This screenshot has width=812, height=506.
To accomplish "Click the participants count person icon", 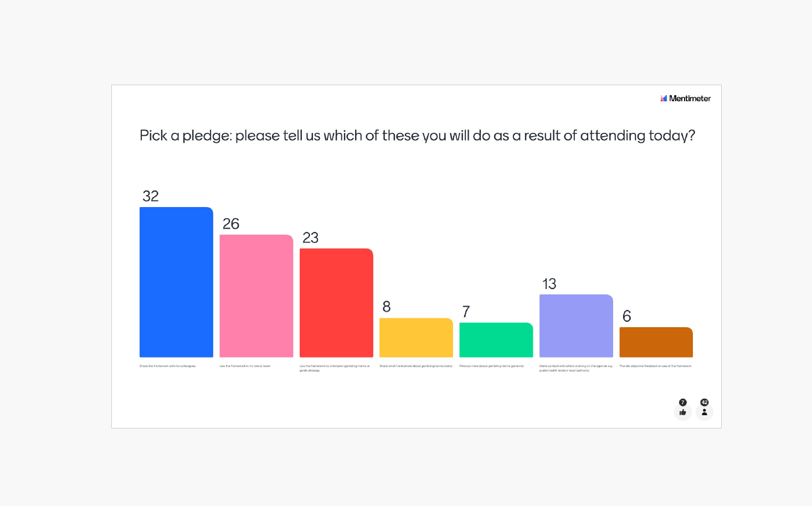I will (x=704, y=412).
